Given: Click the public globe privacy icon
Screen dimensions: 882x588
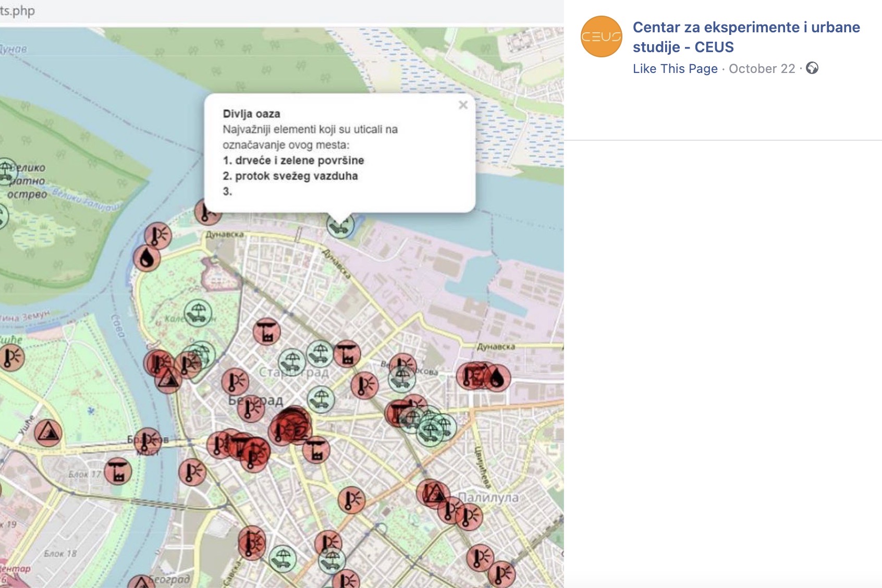Looking at the screenshot, I should (812, 68).
